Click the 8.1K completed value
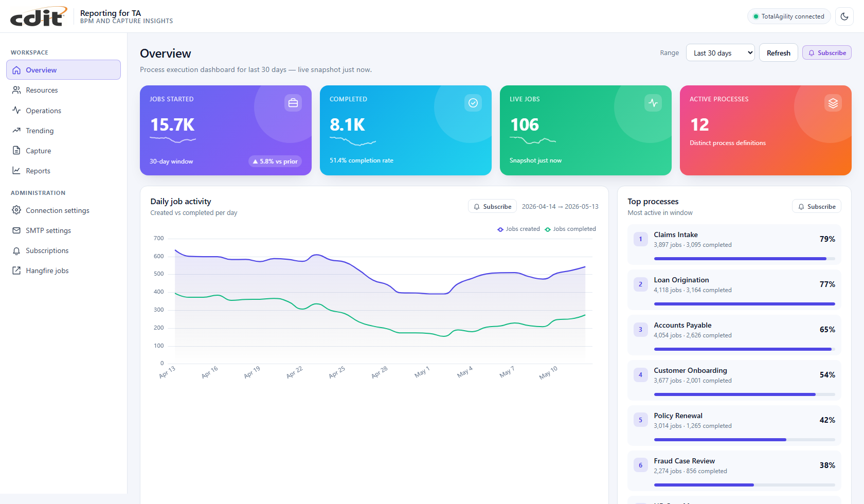This screenshot has width=864, height=504. (x=347, y=124)
